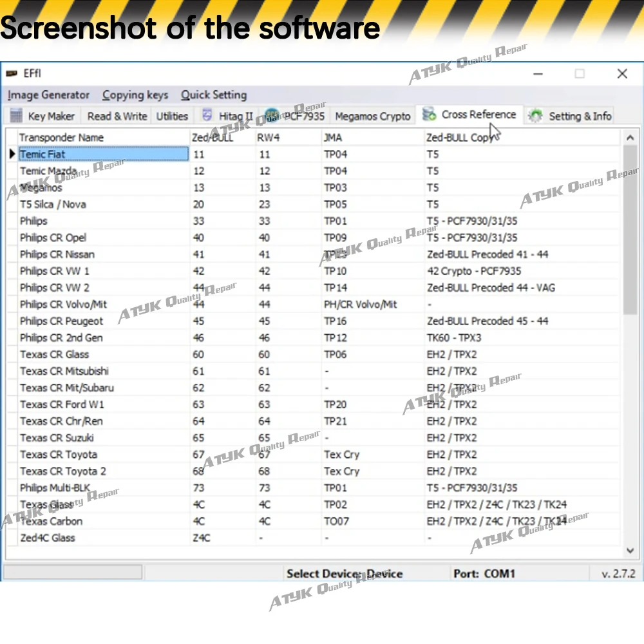Select the Megamos transponder name
This screenshot has height=644, width=644.
[x=41, y=187]
